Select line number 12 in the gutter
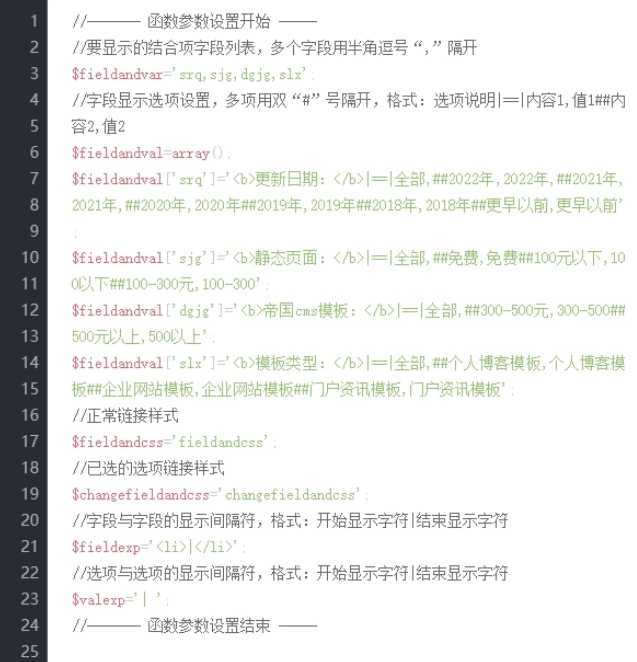Image resolution: width=637 pixels, height=662 pixels. pos(30,310)
